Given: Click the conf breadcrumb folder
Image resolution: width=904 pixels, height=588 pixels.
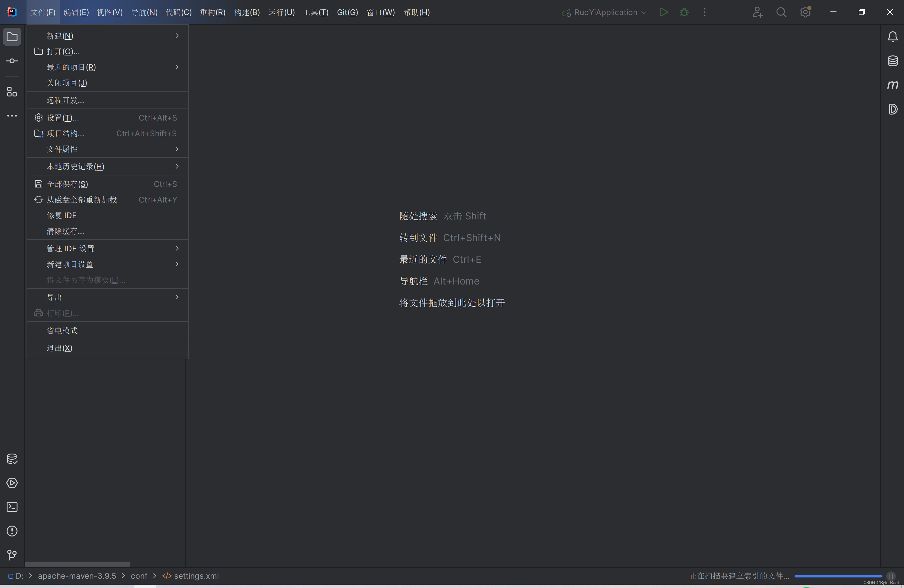Looking at the screenshot, I should pos(139,576).
